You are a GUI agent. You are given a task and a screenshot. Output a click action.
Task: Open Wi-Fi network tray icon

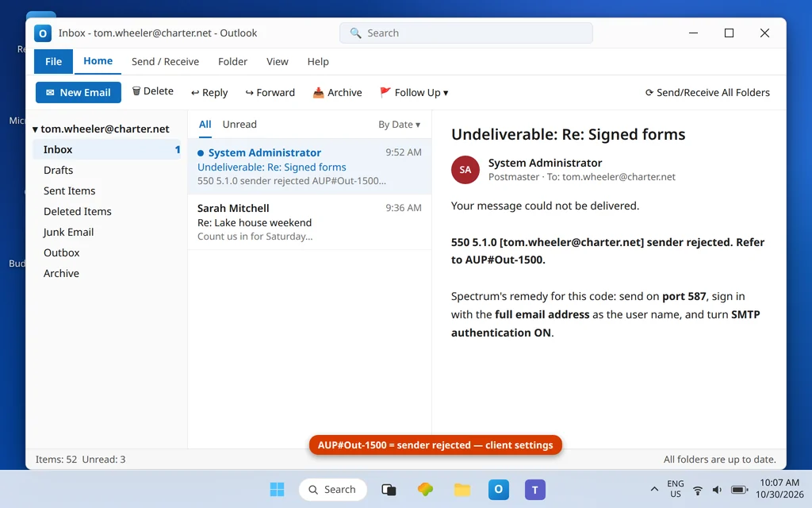coord(698,490)
